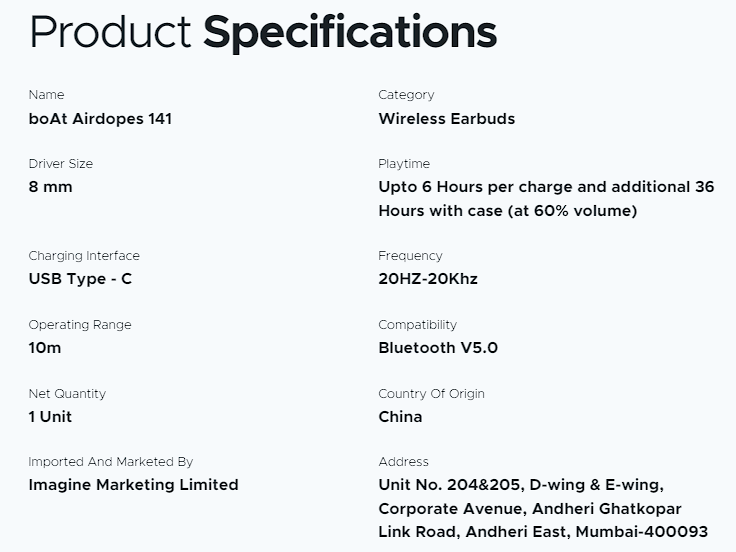Click the Imported And Marketed By label
The width and height of the screenshot is (736, 552).
point(111,462)
